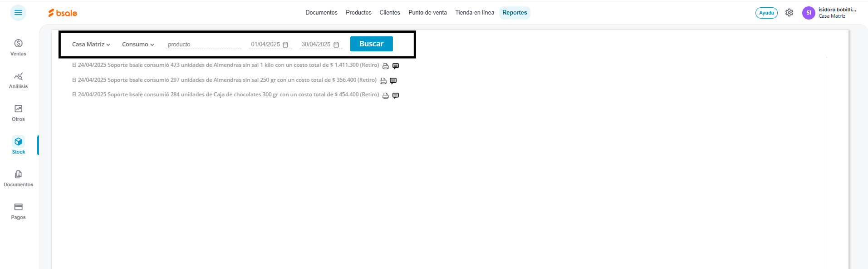Image resolution: width=868 pixels, height=269 pixels.
Task: Expand the Consumo type dropdown
Action: click(x=138, y=45)
